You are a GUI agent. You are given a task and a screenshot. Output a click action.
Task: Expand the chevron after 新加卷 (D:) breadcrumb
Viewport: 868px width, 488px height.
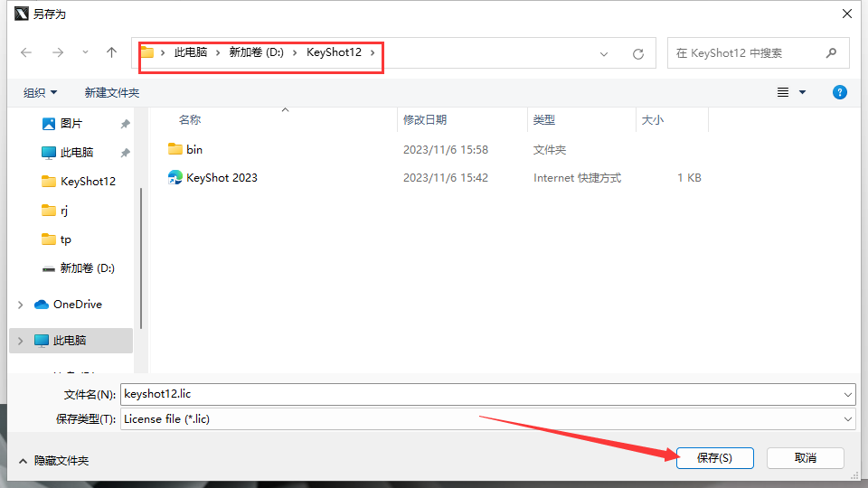(x=295, y=52)
